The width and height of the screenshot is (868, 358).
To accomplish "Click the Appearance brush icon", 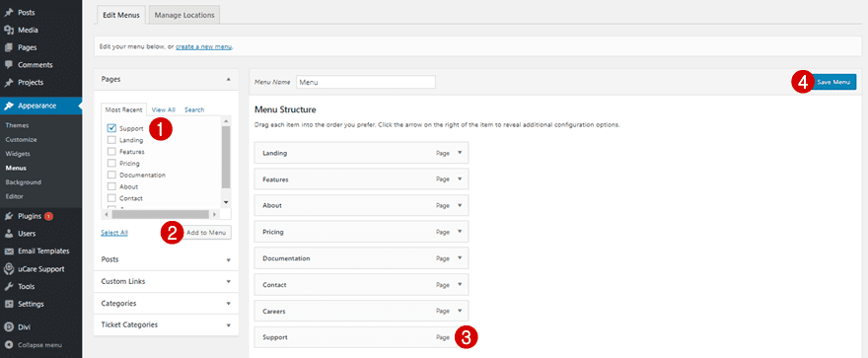I will click(9, 106).
